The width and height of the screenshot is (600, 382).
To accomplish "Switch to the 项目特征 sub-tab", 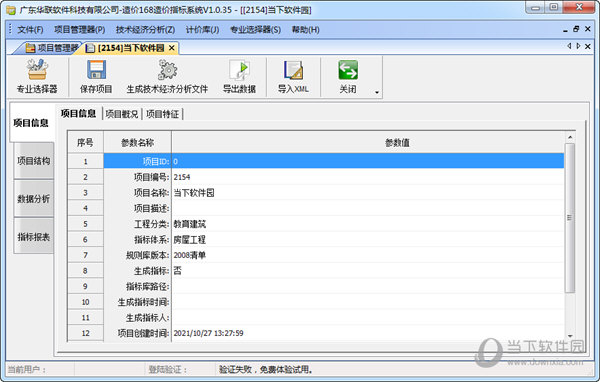I will 162,114.
